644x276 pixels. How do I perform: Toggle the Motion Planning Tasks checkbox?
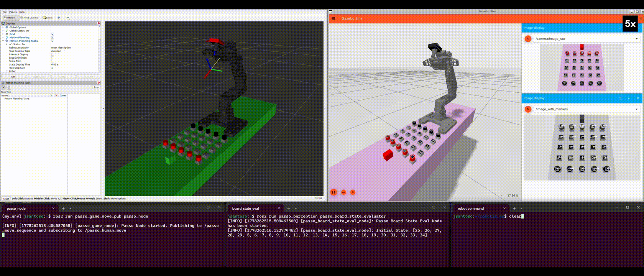(53, 41)
